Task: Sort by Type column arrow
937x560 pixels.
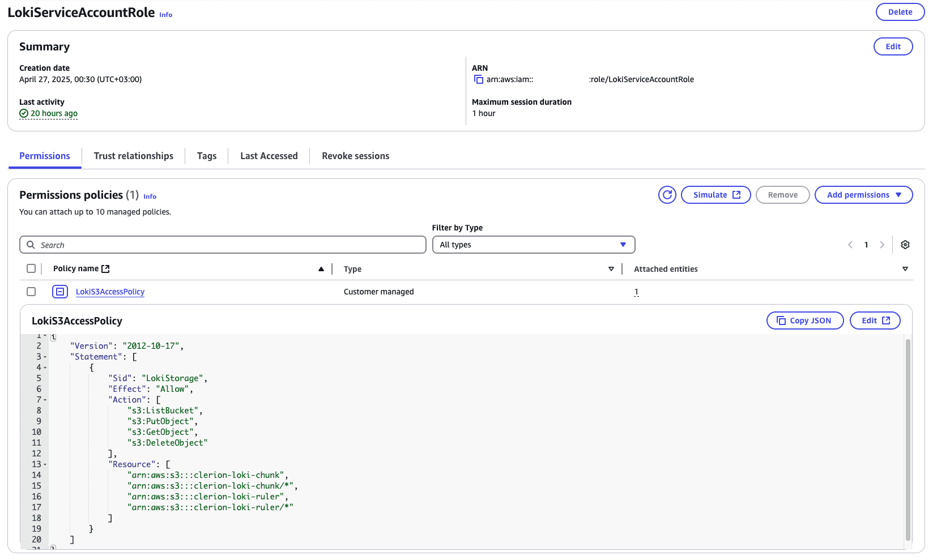Action: (x=611, y=269)
